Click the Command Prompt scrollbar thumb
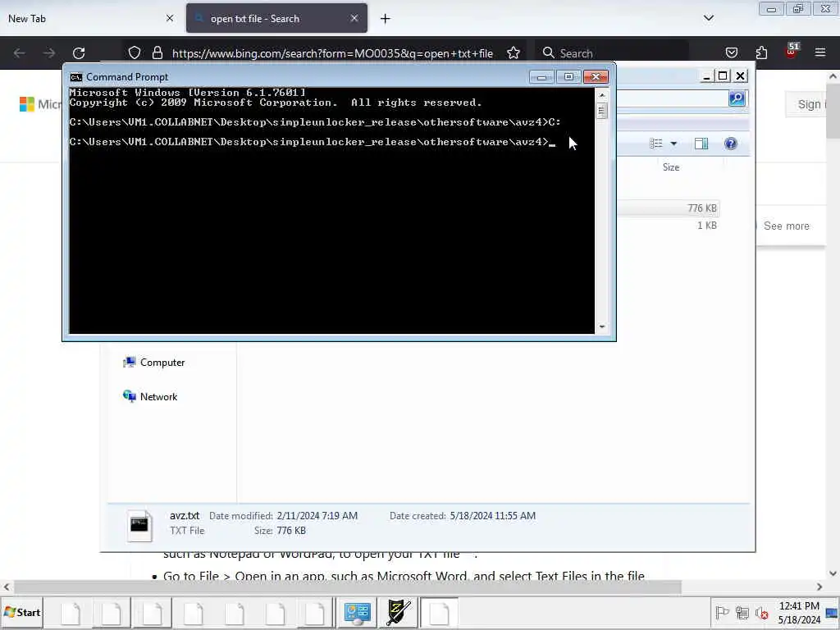This screenshot has height=630, width=840. click(602, 111)
